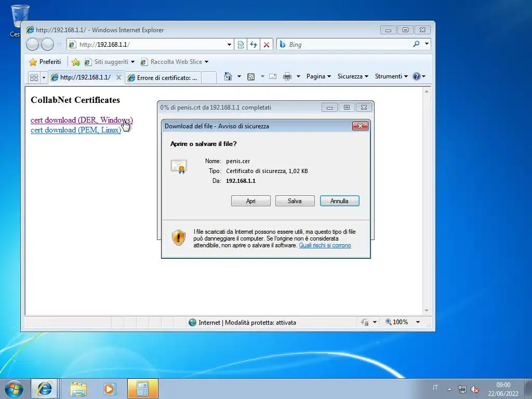Click the Quick Tabs grid icon
The image size is (532, 399).
[x=34, y=78]
